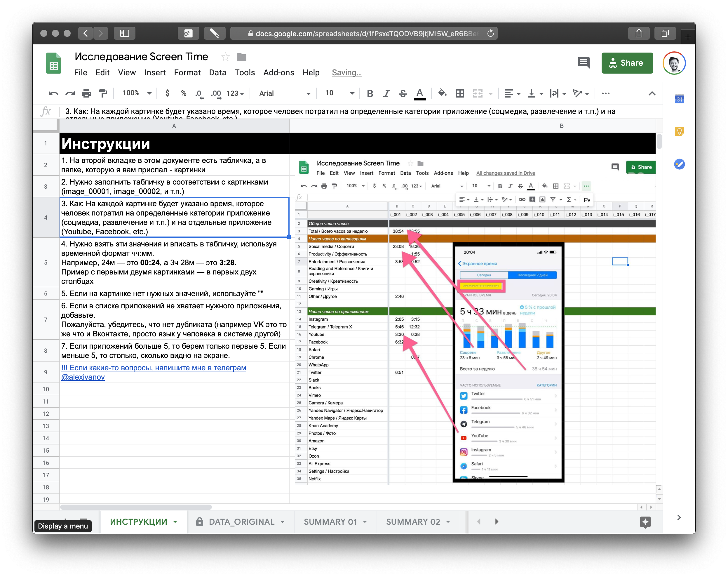Viewport: 728px width, 577px height.
Task: Click the Undo icon in the toolbar
Action: [53, 93]
